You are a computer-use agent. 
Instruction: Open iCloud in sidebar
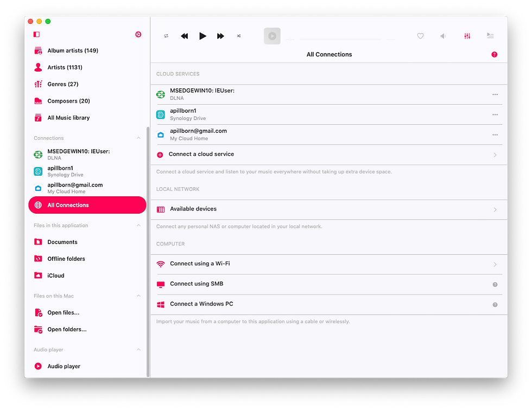pos(87,276)
